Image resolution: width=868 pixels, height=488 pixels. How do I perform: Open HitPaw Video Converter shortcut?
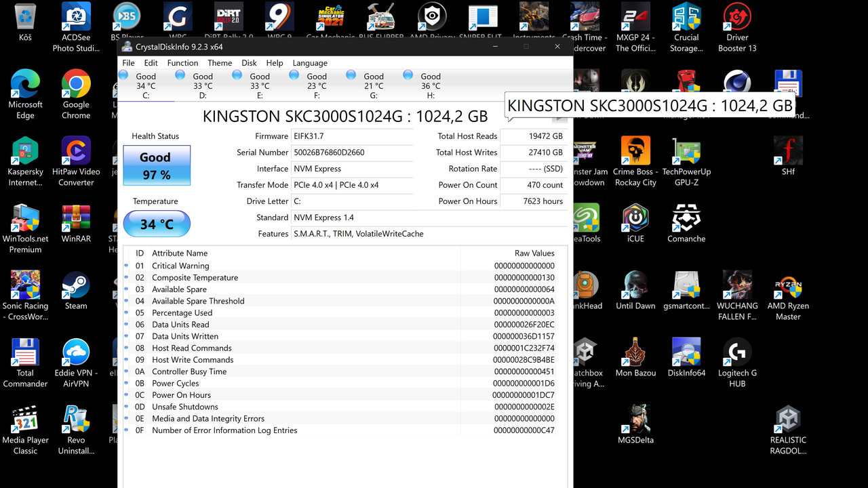[76, 161]
